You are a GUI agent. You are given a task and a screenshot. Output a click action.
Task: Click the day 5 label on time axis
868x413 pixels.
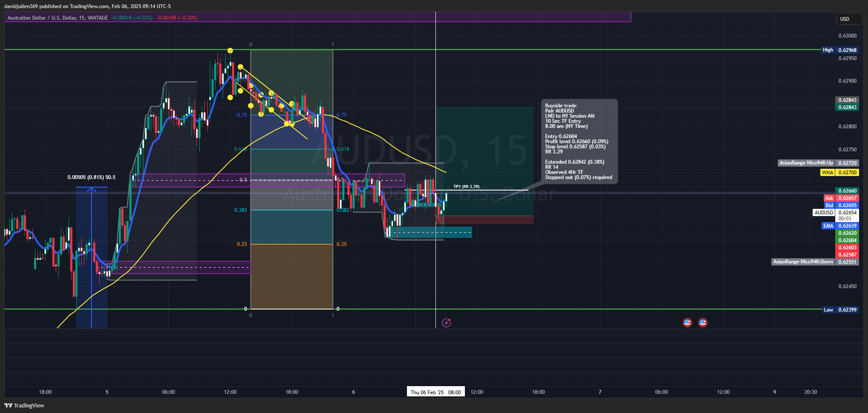pos(107,392)
